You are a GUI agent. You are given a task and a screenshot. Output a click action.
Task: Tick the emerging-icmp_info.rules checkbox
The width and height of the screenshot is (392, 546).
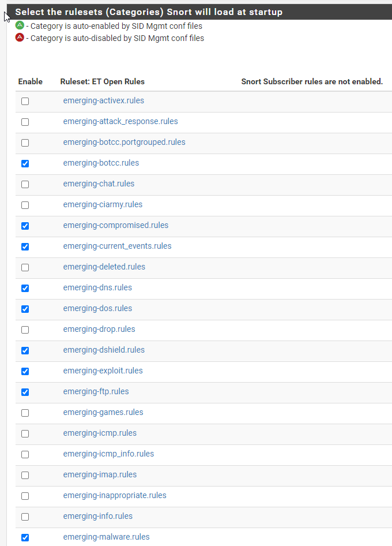(x=25, y=455)
